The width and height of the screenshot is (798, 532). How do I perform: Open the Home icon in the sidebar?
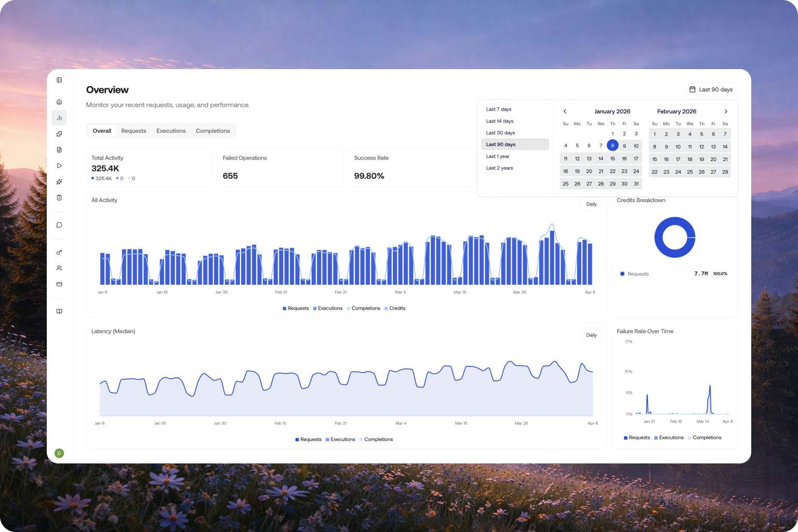click(x=59, y=101)
